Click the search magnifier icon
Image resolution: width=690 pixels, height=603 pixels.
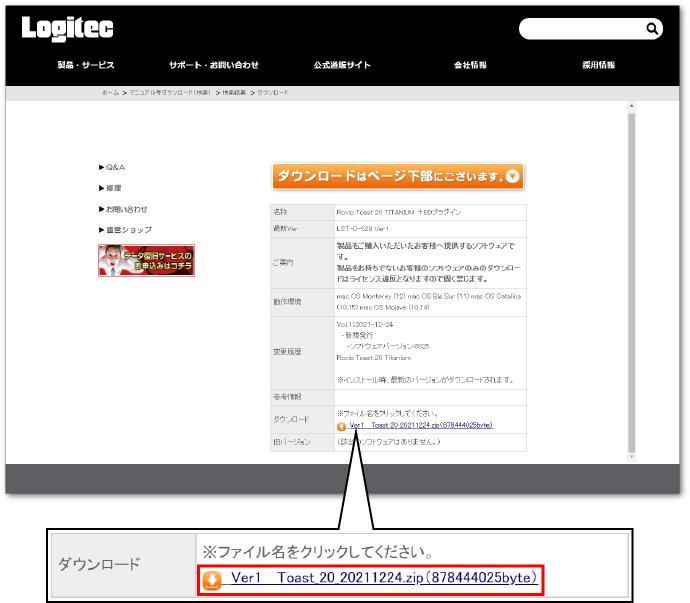pyautogui.click(x=652, y=29)
